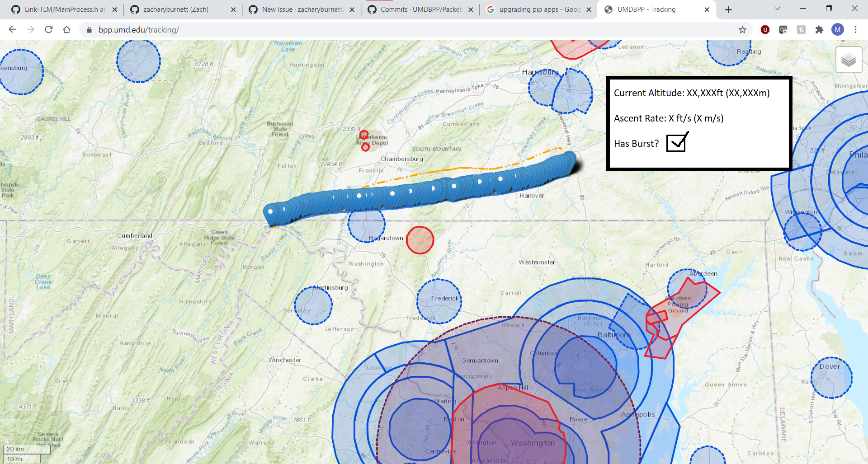The image size is (868, 464).
Task: Select the blue dashed circle at Martinsburg
Action: tap(313, 305)
